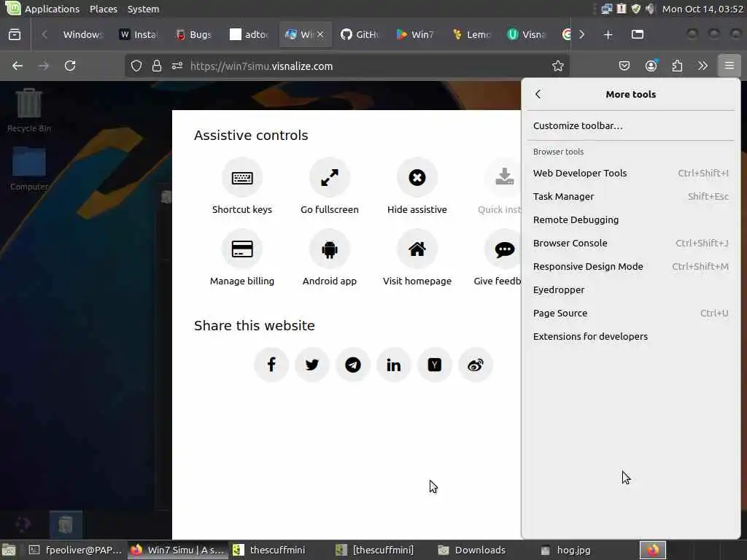Select Customize toolbar… menu entry
The image size is (747, 560).
[x=630, y=125]
